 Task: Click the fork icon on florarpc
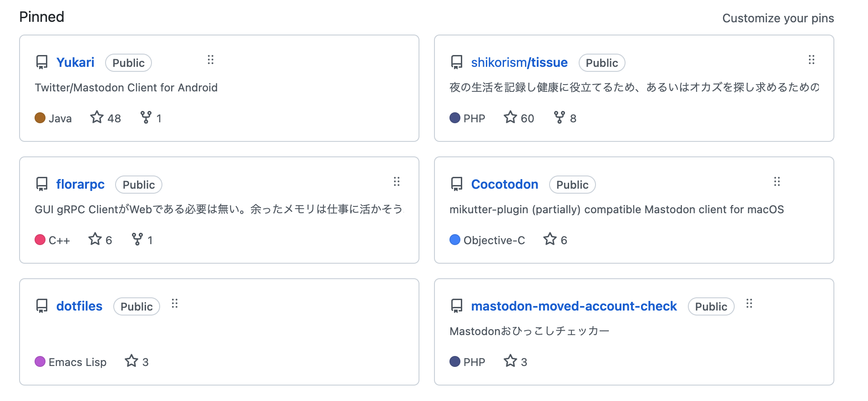pos(137,239)
